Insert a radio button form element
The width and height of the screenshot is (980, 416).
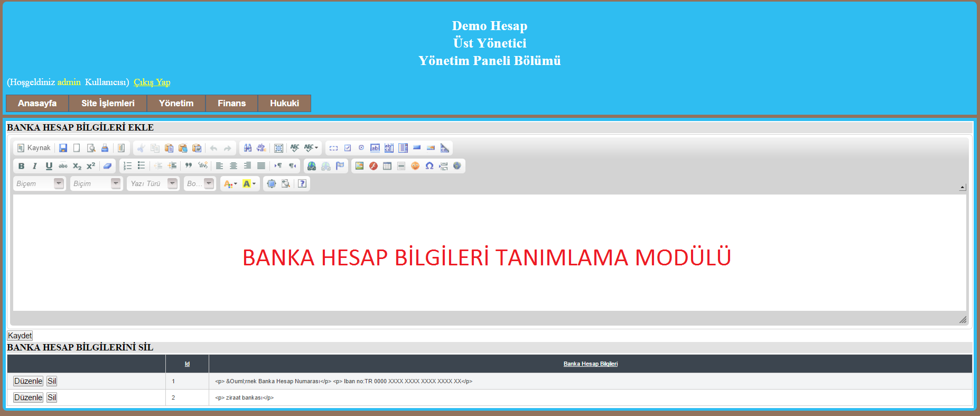[361, 148]
